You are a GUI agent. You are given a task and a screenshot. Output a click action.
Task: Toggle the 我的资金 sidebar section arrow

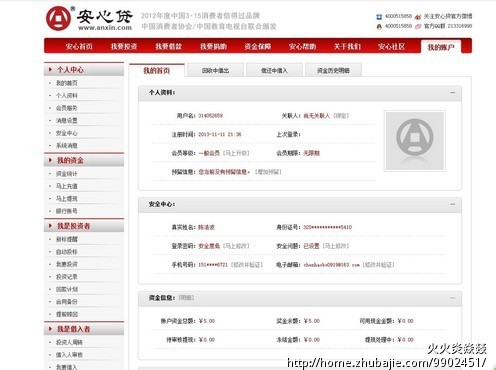(x=50, y=160)
